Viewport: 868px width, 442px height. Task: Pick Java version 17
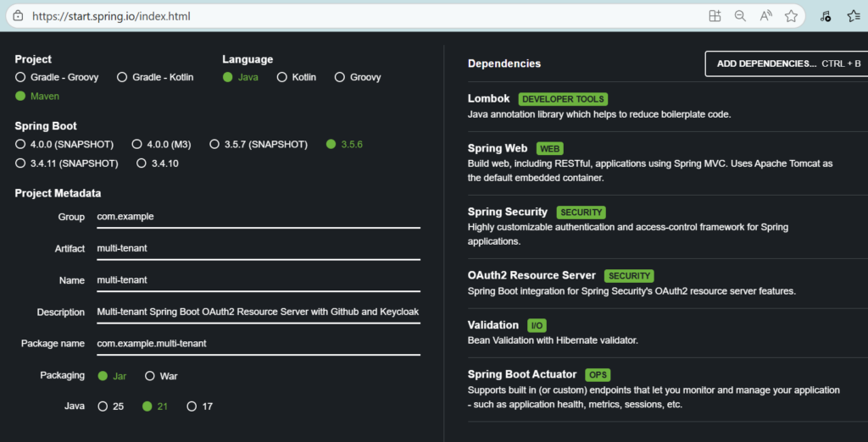point(200,406)
